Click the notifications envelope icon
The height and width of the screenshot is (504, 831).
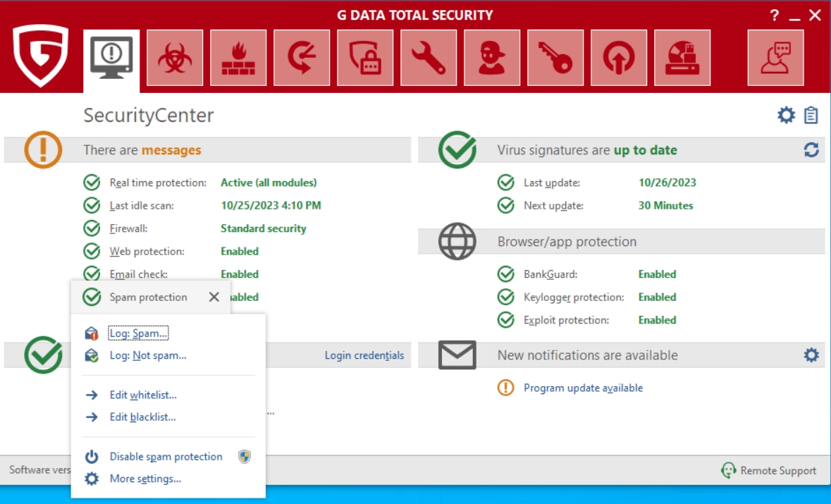coord(457,355)
